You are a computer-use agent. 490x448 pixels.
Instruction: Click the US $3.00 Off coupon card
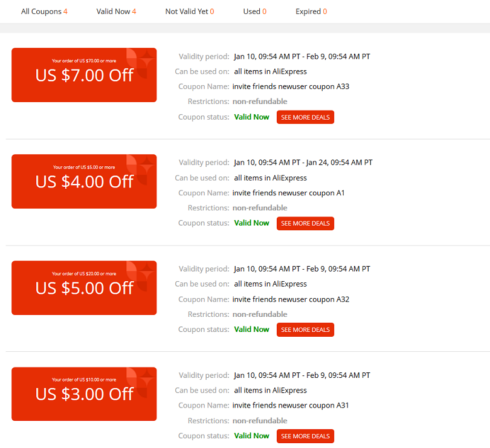pos(84,394)
